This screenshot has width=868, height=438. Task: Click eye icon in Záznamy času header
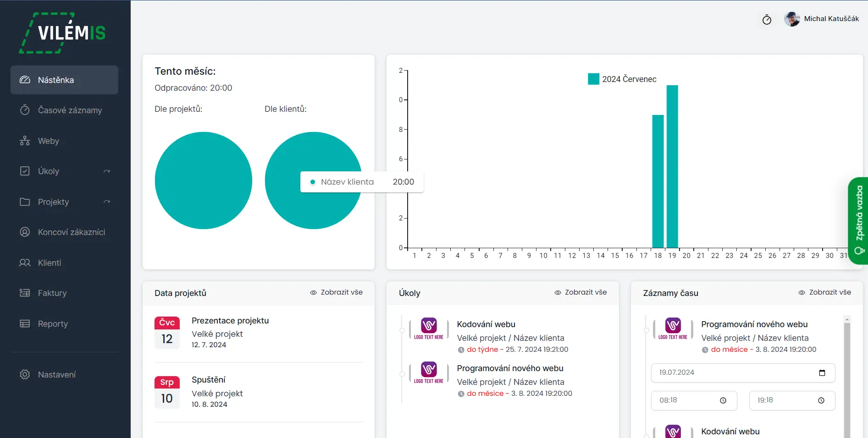pos(802,292)
